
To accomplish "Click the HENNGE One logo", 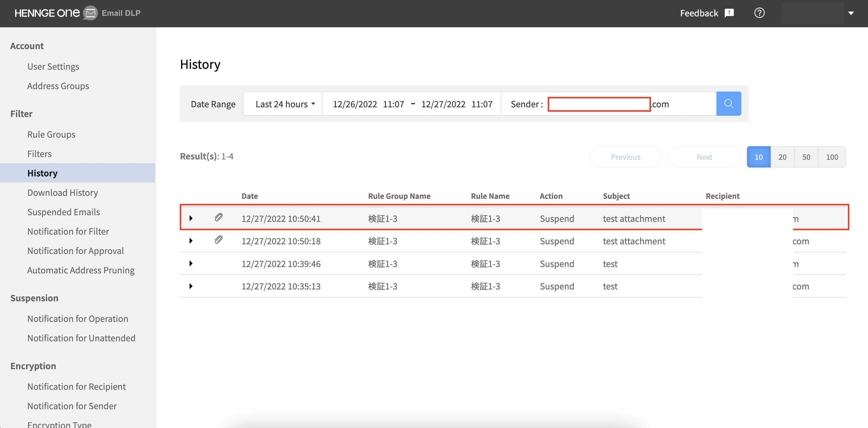I will tap(47, 13).
